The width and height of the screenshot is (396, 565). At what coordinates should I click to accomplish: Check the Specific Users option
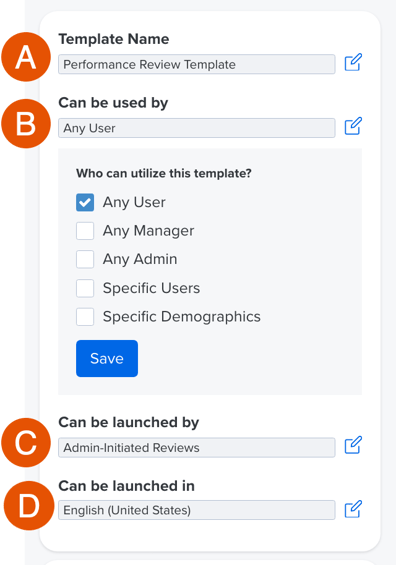[x=85, y=288]
